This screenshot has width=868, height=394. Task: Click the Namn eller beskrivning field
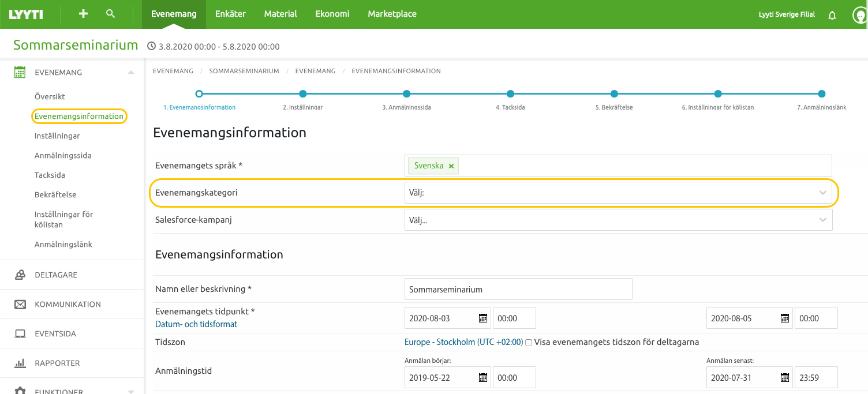tap(518, 289)
